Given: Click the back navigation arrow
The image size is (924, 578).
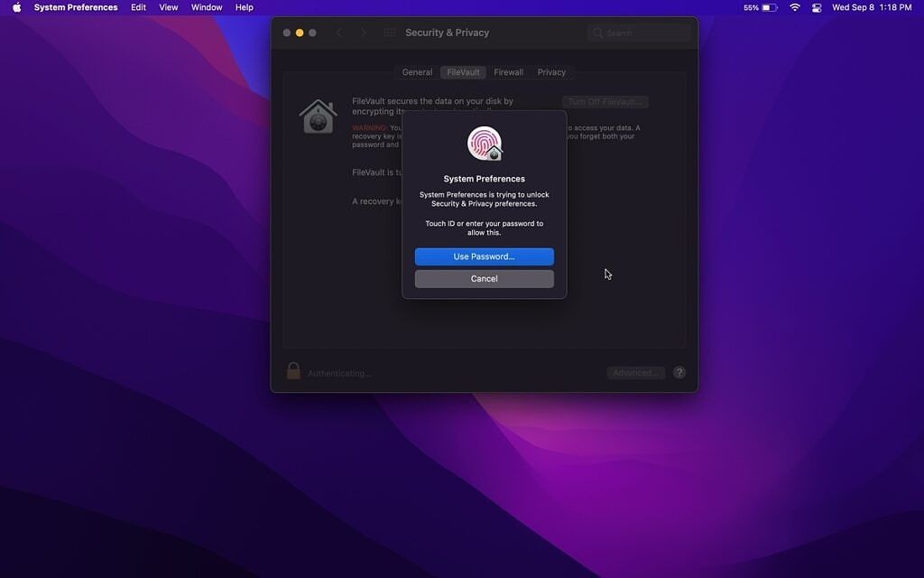Looking at the screenshot, I should (x=339, y=33).
